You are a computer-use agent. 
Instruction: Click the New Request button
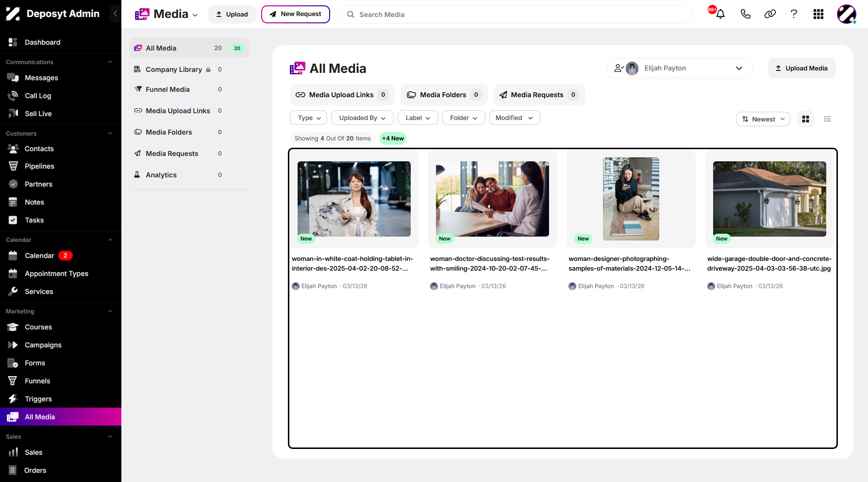pyautogui.click(x=296, y=14)
